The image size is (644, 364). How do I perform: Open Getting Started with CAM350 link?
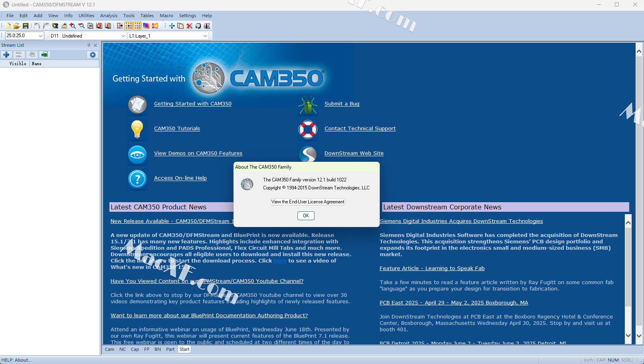tap(193, 104)
